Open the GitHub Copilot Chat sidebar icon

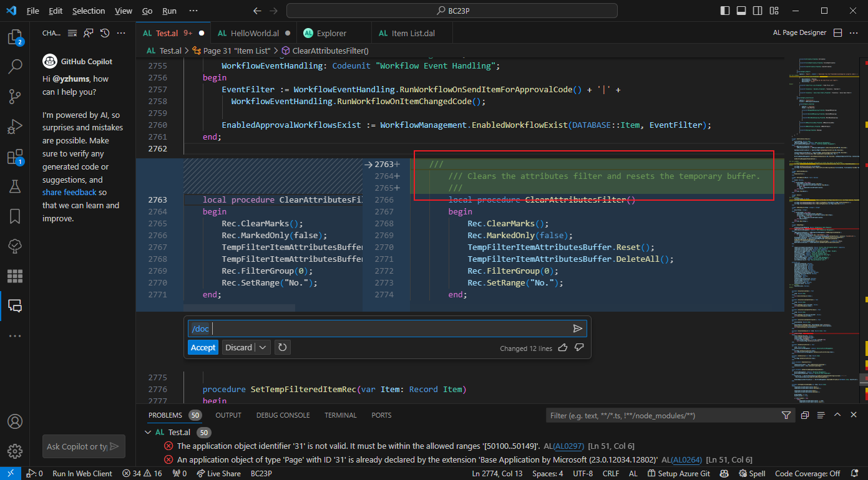coord(15,306)
